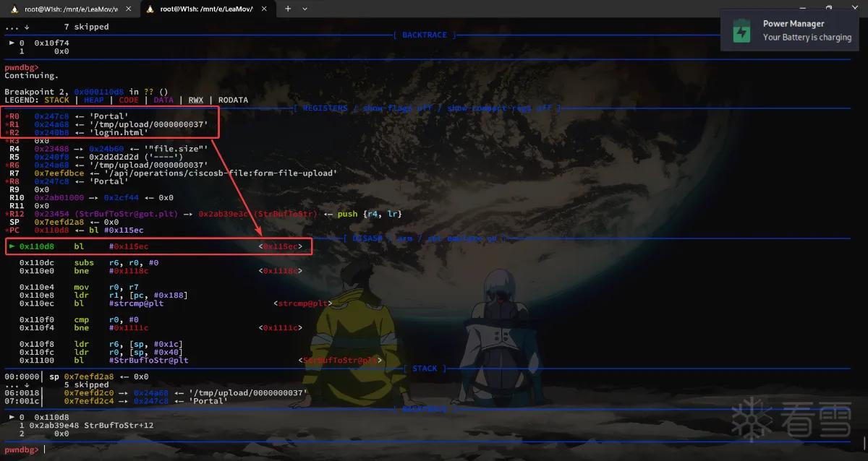
Task: Switch to the first root@W1sh terminal tab
Action: 69,9
